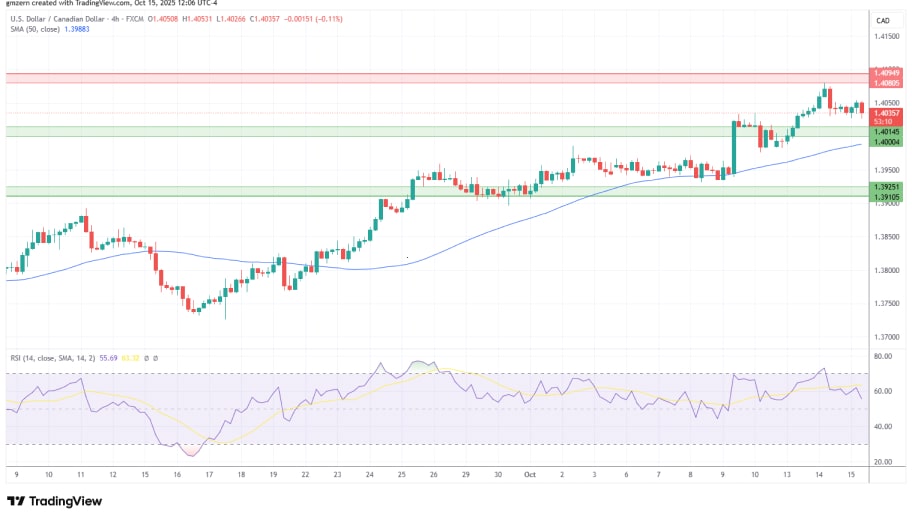Click date 24 on the time axis

[x=369, y=475]
